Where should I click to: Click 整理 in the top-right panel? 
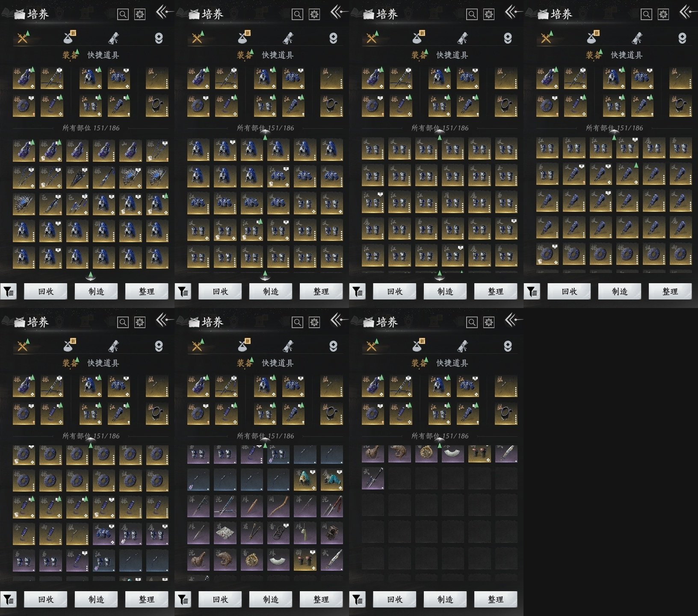pyautogui.click(x=670, y=292)
